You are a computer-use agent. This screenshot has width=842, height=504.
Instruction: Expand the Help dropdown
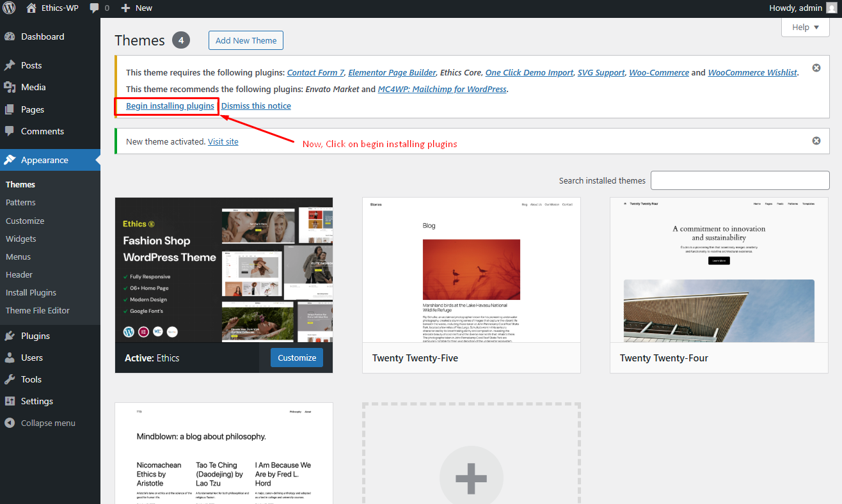coord(806,27)
